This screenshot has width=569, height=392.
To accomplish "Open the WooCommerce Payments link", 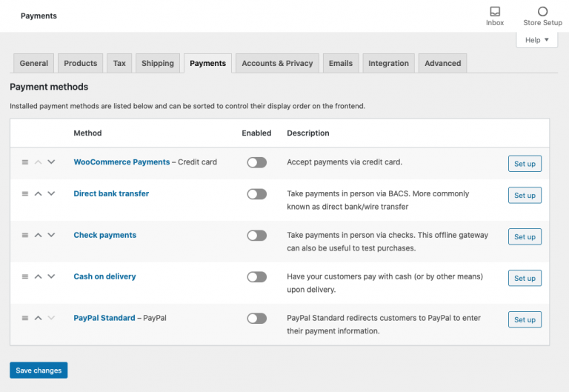I will pos(122,162).
